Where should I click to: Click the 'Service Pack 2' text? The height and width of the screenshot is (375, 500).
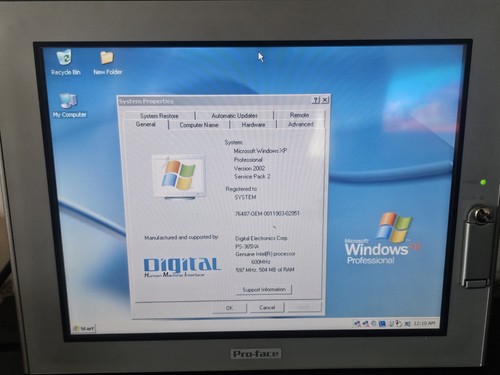[x=252, y=177]
